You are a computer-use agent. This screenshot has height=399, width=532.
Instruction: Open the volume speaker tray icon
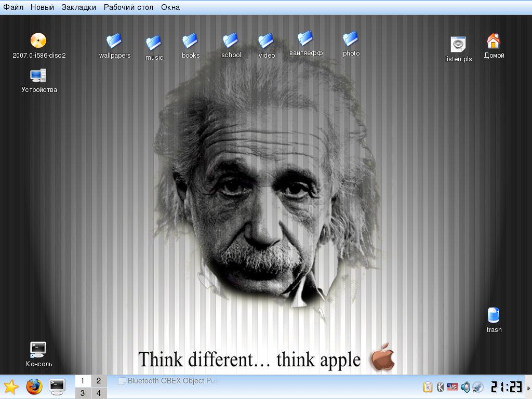point(465,387)
